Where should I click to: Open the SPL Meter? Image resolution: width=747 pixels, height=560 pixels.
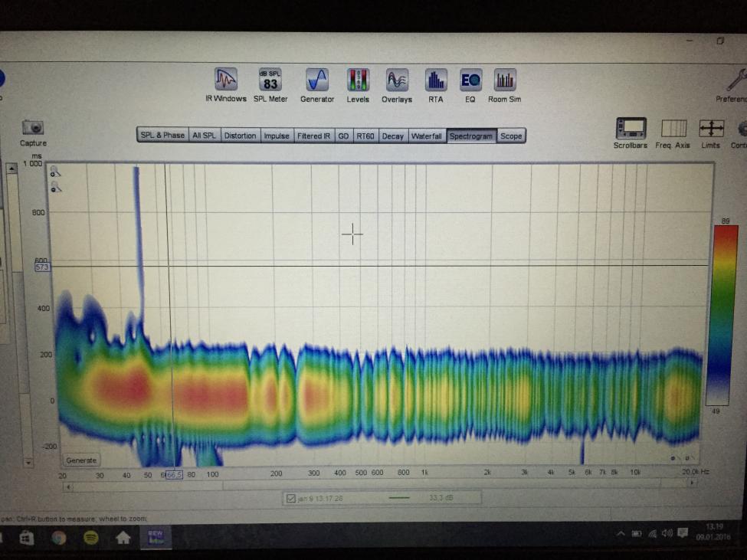[x=270, y=85]
